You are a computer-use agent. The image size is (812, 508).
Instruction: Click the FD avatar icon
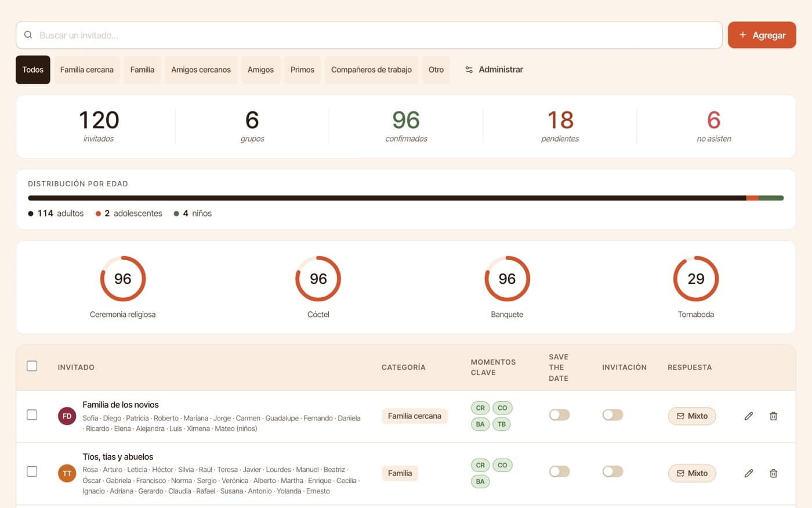67,416
